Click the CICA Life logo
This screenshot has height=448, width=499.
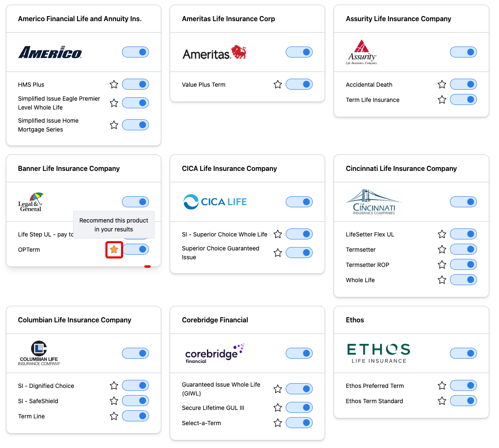pos(215,202)
